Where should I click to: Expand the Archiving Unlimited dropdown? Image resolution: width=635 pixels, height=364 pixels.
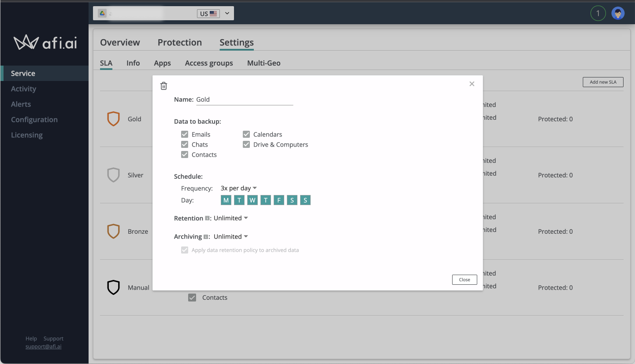[230, 236]
